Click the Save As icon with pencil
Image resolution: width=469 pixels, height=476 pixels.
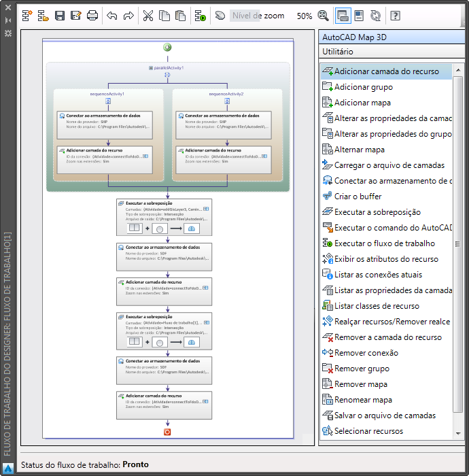pos(76,16)
